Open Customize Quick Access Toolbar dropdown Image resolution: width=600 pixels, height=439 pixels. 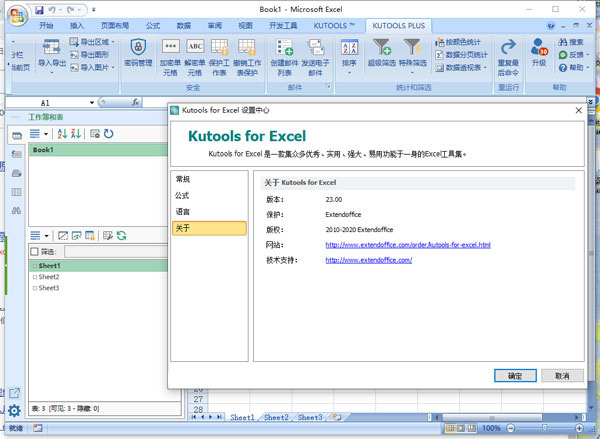(x=94, y=10)
